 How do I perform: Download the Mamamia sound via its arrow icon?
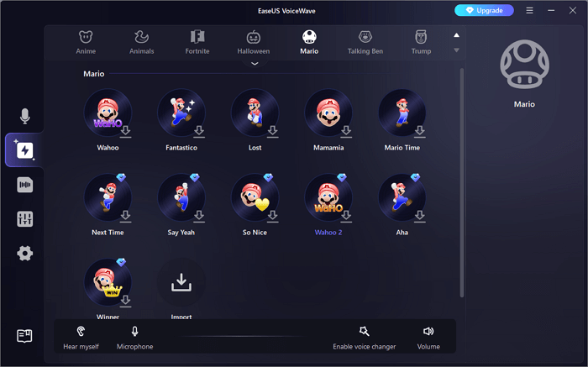point(346,132)
